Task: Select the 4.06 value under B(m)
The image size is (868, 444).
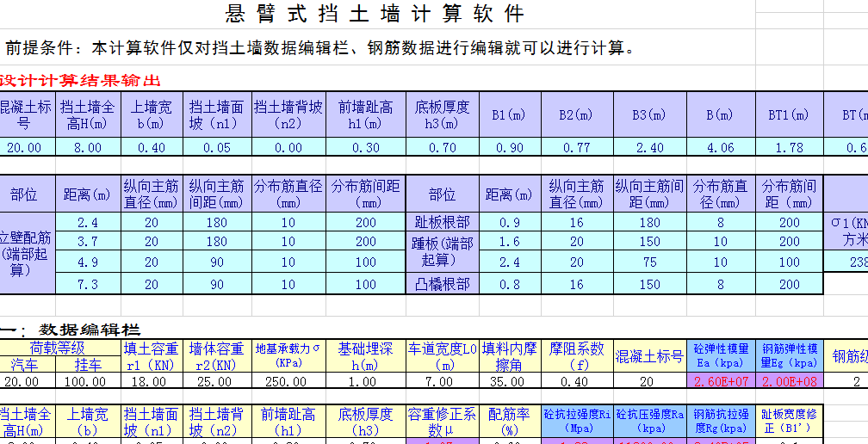Action: (721, 147)
